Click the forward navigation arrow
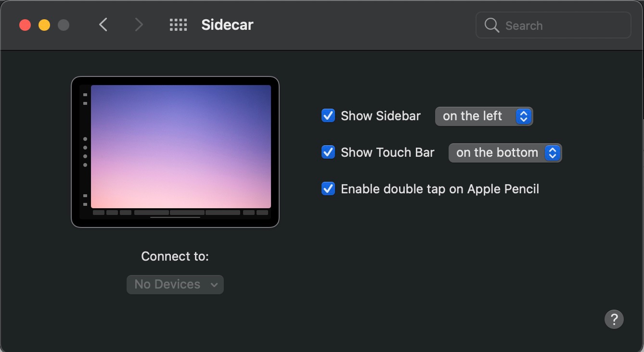The height and width of the screenshot is (352, 644). pos(139,25)
